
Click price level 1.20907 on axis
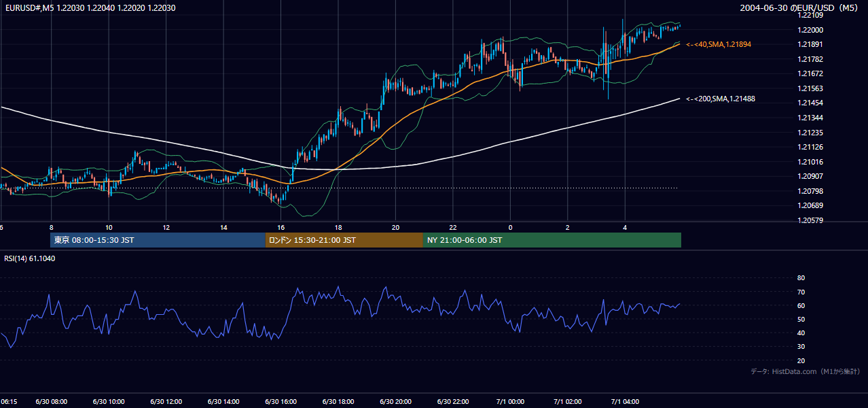[810, 176]
